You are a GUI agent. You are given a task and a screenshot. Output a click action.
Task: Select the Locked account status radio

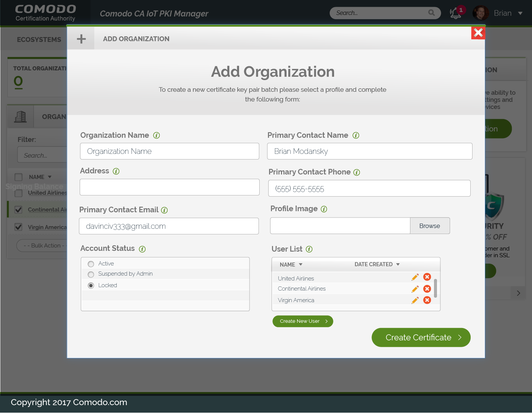tap(91, 286)
